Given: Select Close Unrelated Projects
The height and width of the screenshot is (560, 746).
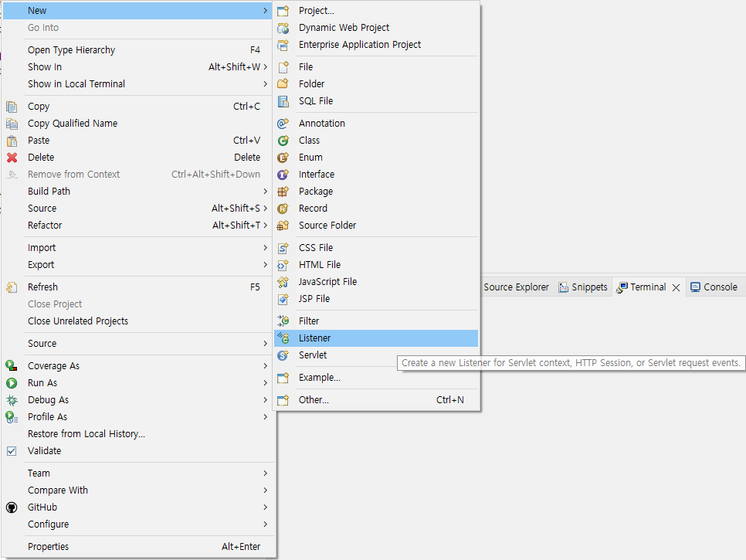Looking at the screenshot, I should click(x=138, y=321).
